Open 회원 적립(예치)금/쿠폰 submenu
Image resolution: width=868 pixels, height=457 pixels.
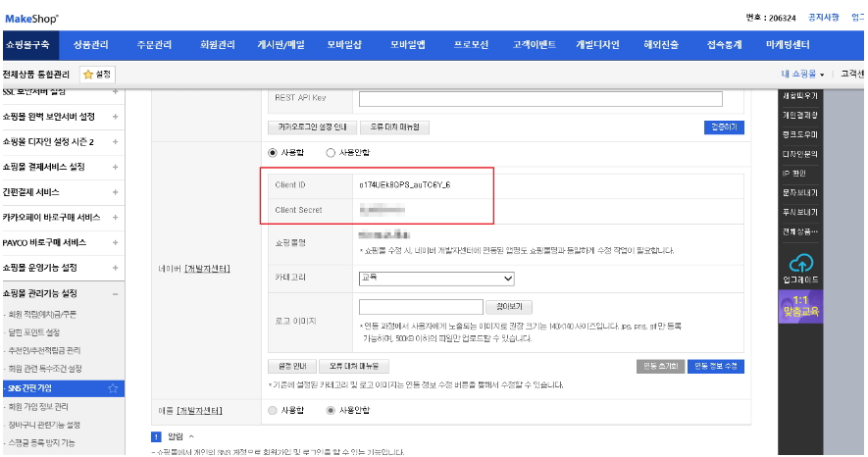42,315
